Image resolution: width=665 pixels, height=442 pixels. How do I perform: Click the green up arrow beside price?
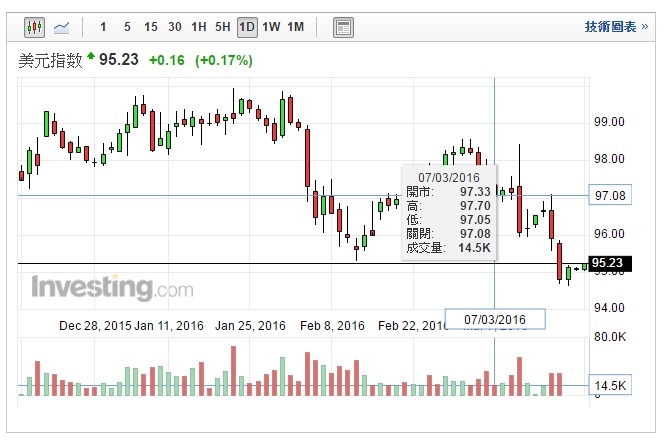pyautogui.click(x=91, y=56)
